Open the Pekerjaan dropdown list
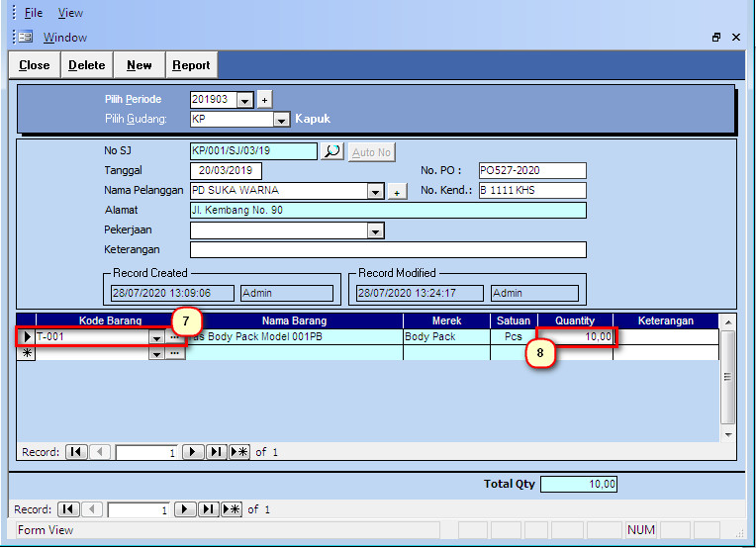The width and height of the screenshot is (756, 548). point(376,230)
